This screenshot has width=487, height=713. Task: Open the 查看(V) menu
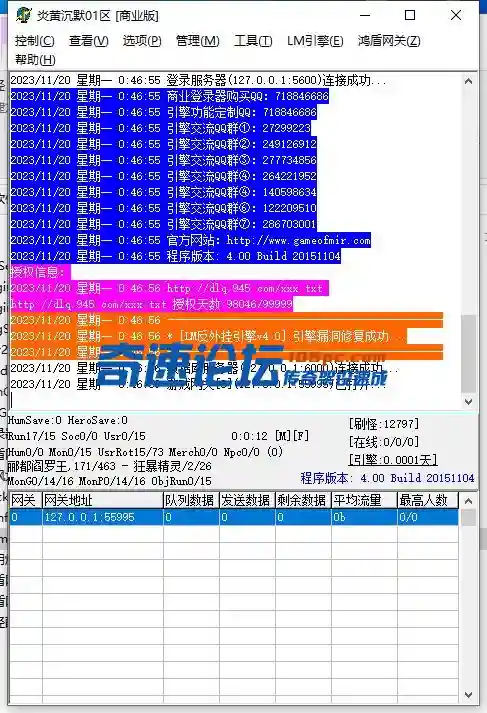click(x=89, y=41)
